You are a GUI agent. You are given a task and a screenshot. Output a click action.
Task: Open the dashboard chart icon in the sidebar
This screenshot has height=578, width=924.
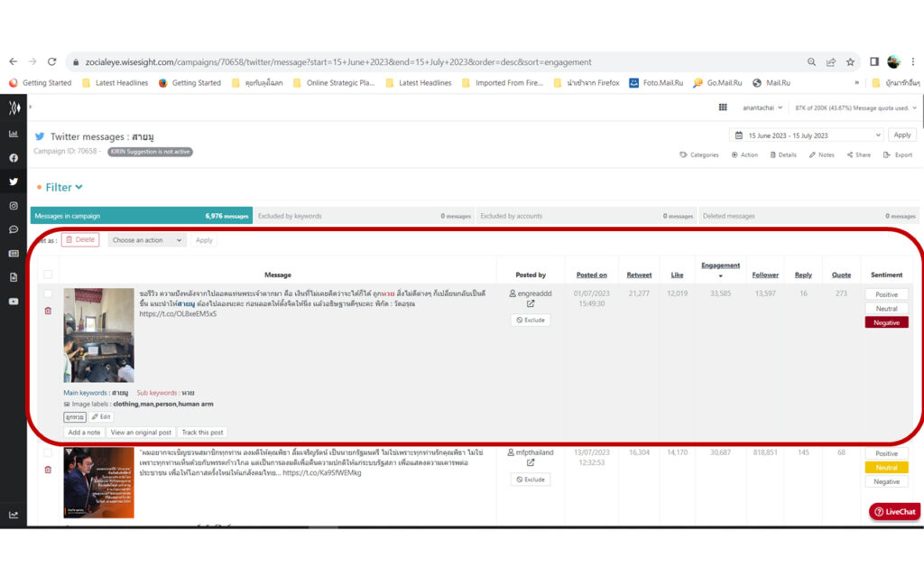[x=14, y=134]
